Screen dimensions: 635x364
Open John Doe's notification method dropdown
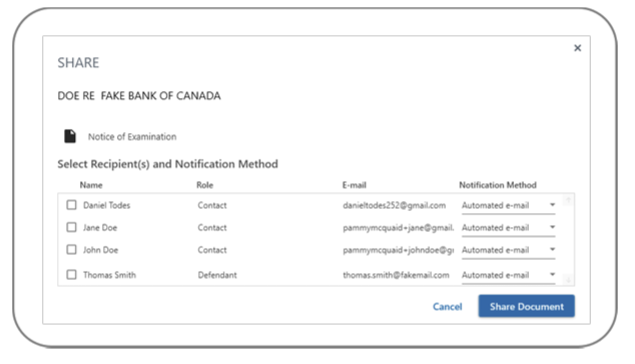coord(508,250)
